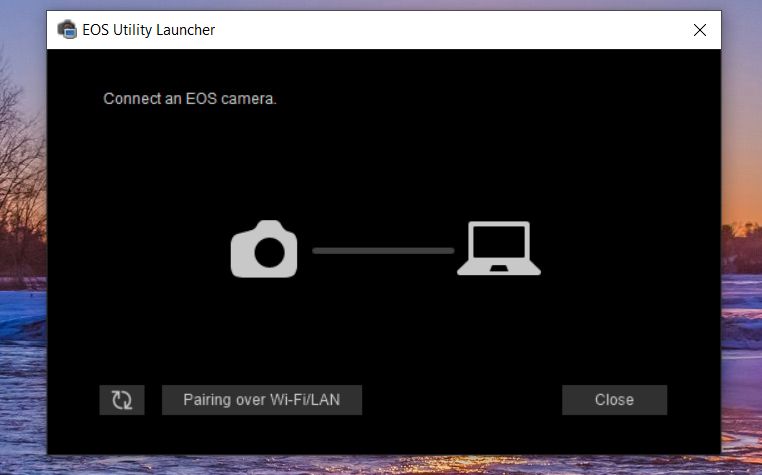Screen dimensions: 762x475
Task: Open Pairing over Wi-Fi/LAN
Action: coord(261,400)
